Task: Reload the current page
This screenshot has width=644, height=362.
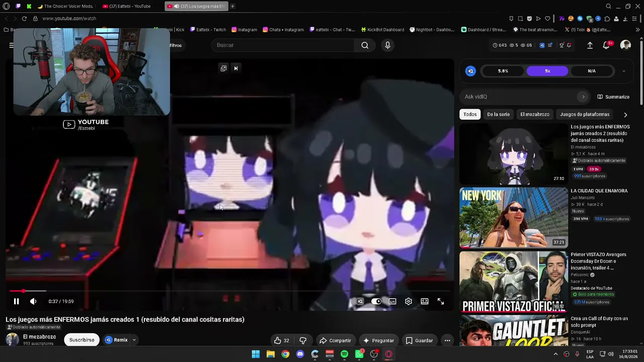Action: [x=24, y=19]
